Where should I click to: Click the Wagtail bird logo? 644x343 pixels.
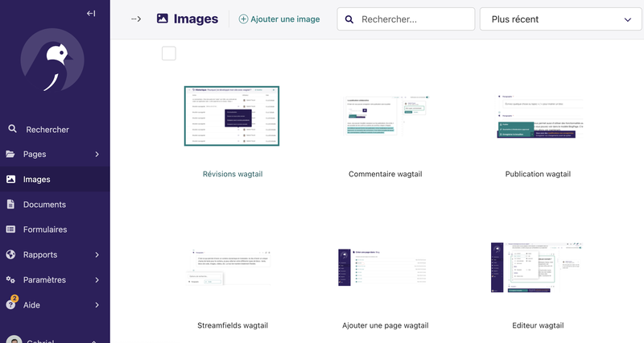[x=52, y=60]
